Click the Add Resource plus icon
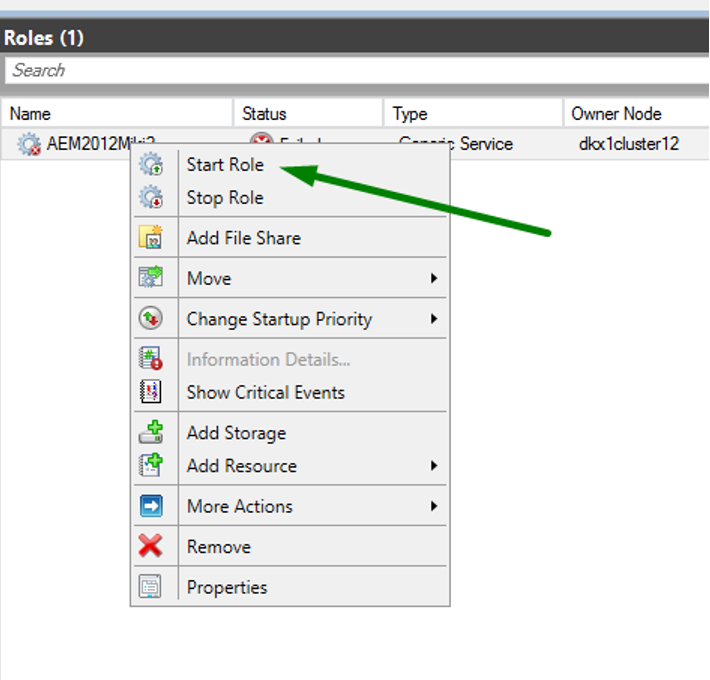710x680 pixels. [x=151, y=465]
